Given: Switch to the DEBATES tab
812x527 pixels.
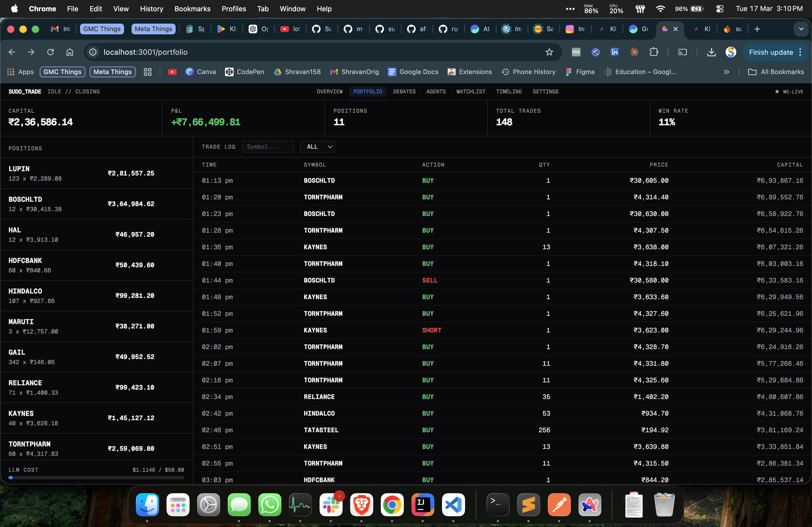Looking at the screenshot, I should click(x=404, y=91).
